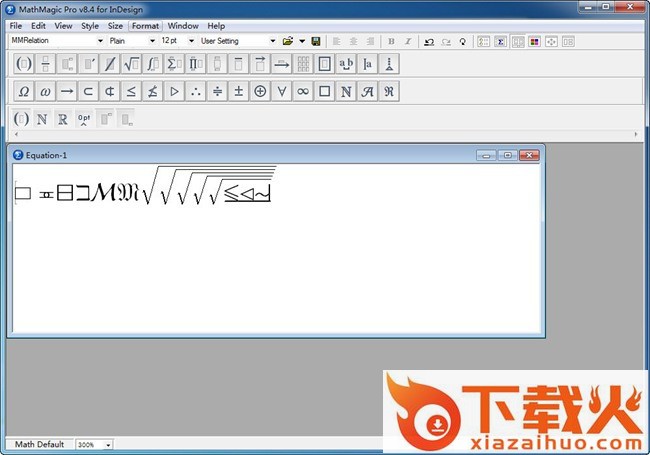The height and width of the screenshot is (455, 650).
Task: Open the less-than-or-equal relation palette
Action: (131, 91)
